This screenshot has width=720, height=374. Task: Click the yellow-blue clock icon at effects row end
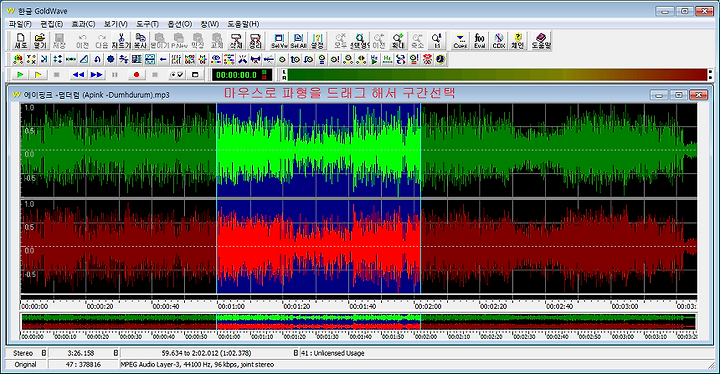tap(441, 59)
